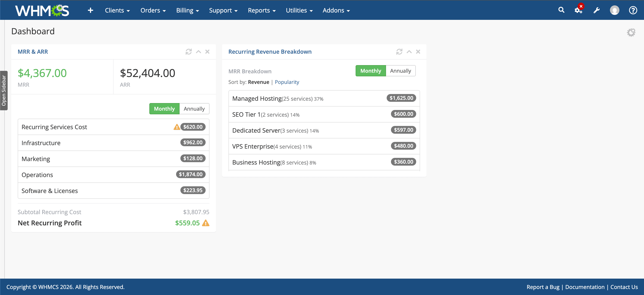Viewport: 644px width, 295px height.
Task: Refresh the MRR & ARR widget
Action: (189, 52)
